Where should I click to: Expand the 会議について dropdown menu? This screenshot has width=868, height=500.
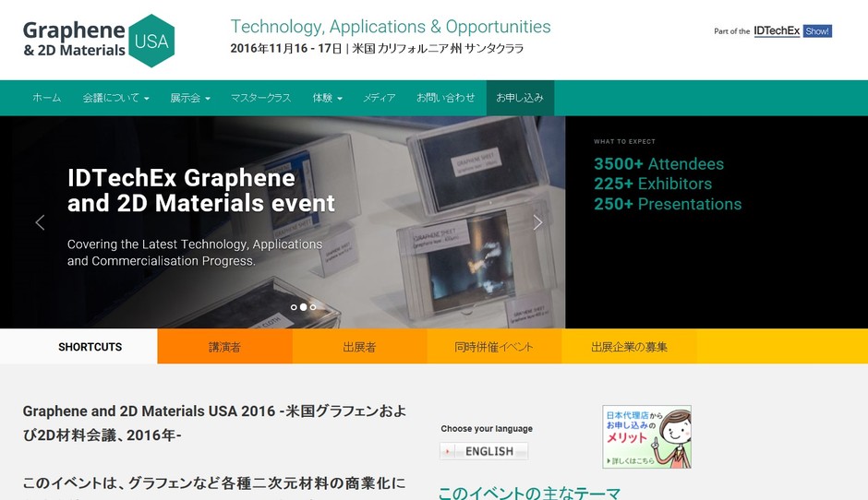[x=115, y=98]
